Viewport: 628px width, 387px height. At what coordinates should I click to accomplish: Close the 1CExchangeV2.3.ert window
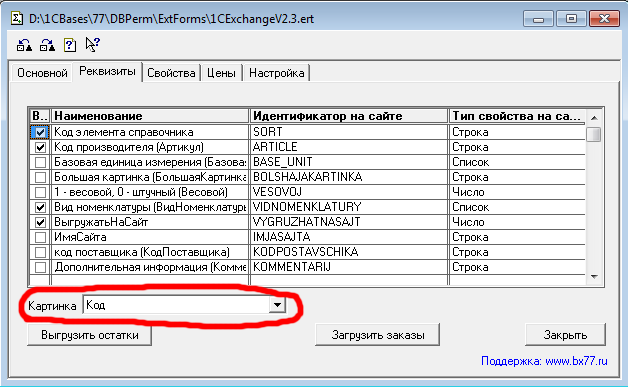pyautogui.click(x=604, y=19)
